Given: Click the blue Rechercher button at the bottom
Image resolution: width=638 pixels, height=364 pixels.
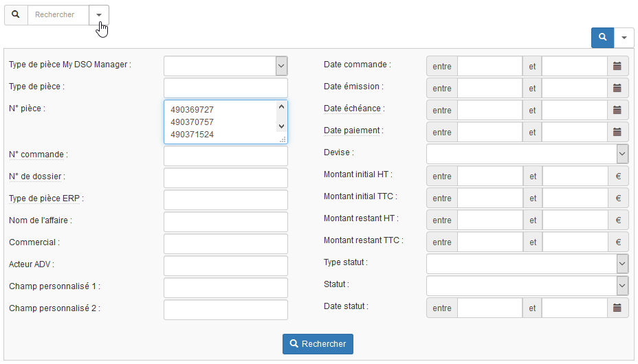Looking at the screenshot, I should [x=318, y=344].
